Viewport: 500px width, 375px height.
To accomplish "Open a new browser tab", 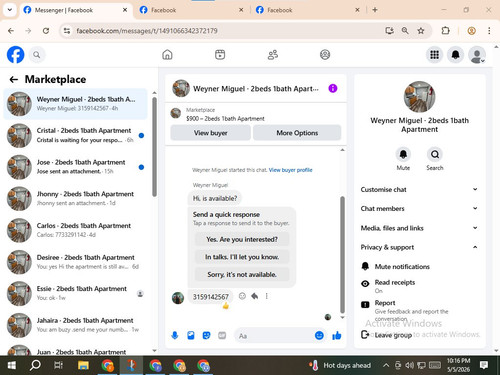I will [375, 10].
